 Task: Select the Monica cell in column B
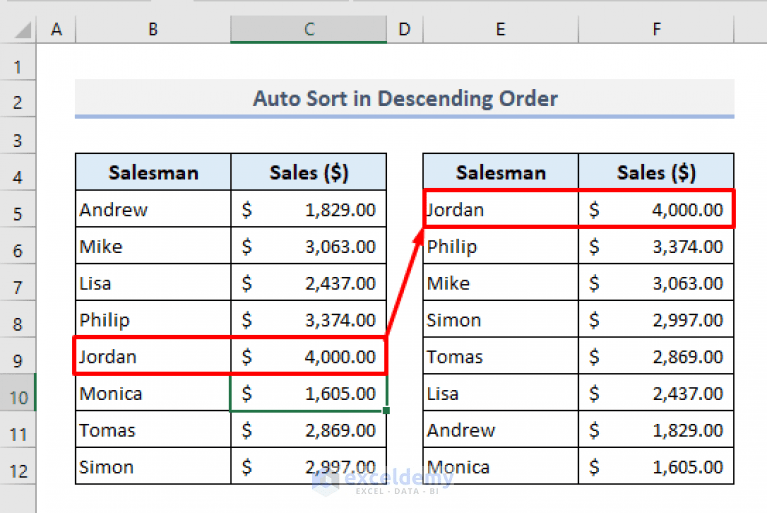coord(153,393)
